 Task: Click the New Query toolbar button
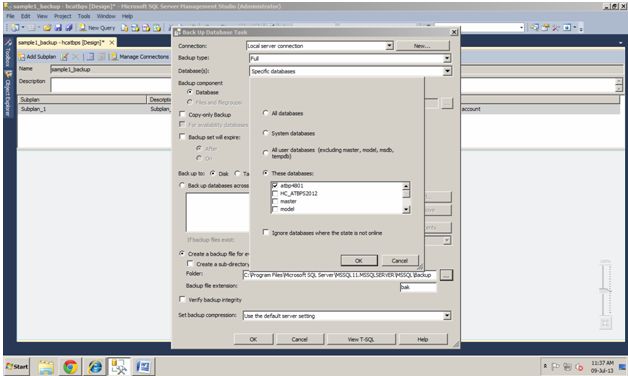[x=97, y=28]
